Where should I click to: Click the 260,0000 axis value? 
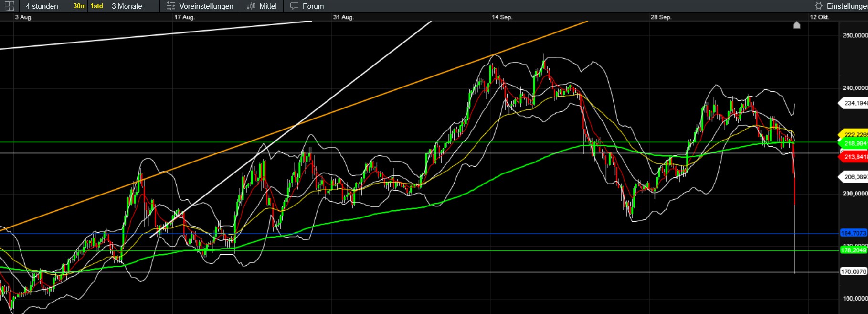(855, 35)
